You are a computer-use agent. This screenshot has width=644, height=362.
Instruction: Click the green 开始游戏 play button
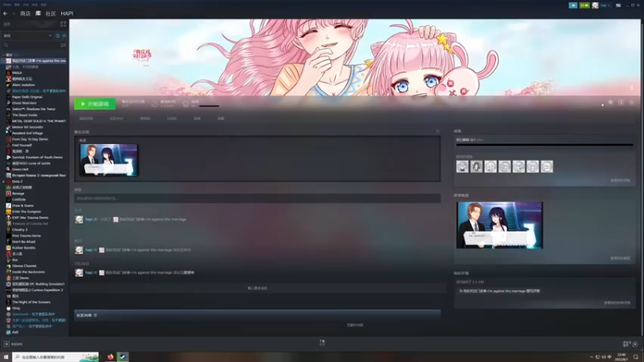pyautogui.click(x=95, y=104)
